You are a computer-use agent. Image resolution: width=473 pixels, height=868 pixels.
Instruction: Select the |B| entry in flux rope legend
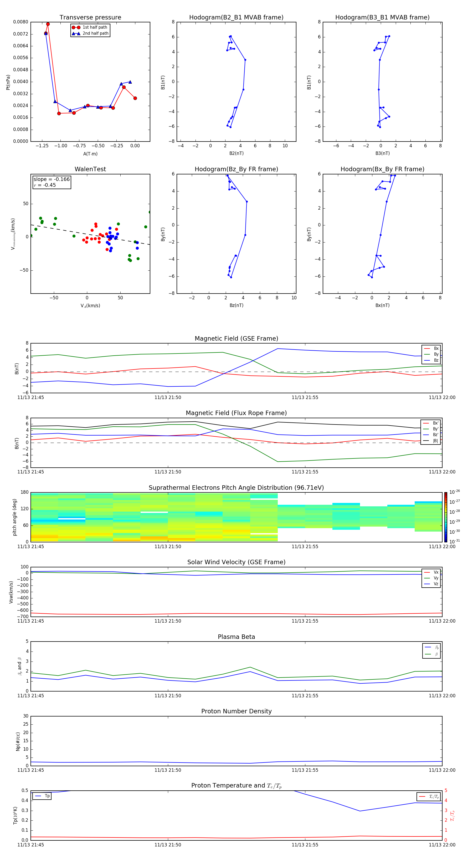pos(431,441)
